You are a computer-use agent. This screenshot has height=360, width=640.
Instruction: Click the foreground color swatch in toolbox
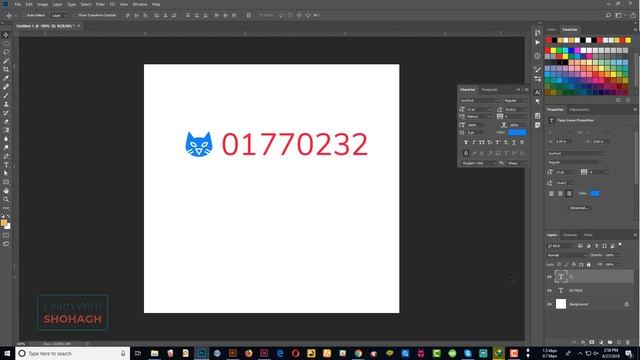pos(4,223)
